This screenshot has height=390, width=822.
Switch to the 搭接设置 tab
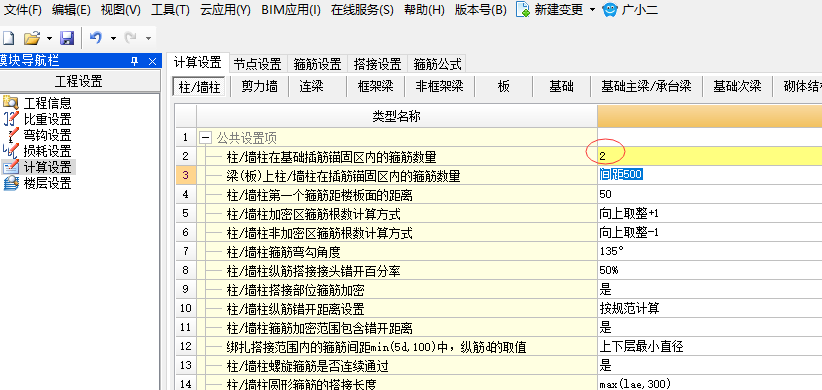tap(377, 64)
